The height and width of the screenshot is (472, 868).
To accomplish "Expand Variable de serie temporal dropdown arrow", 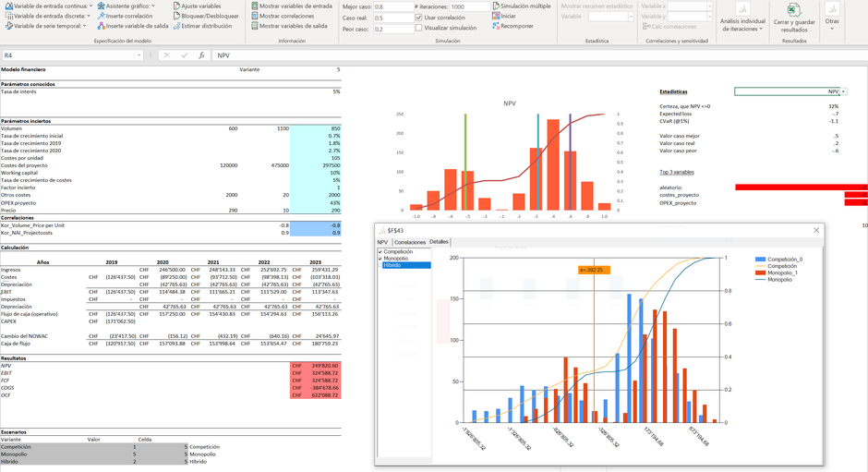I will (x=84, y=26).
